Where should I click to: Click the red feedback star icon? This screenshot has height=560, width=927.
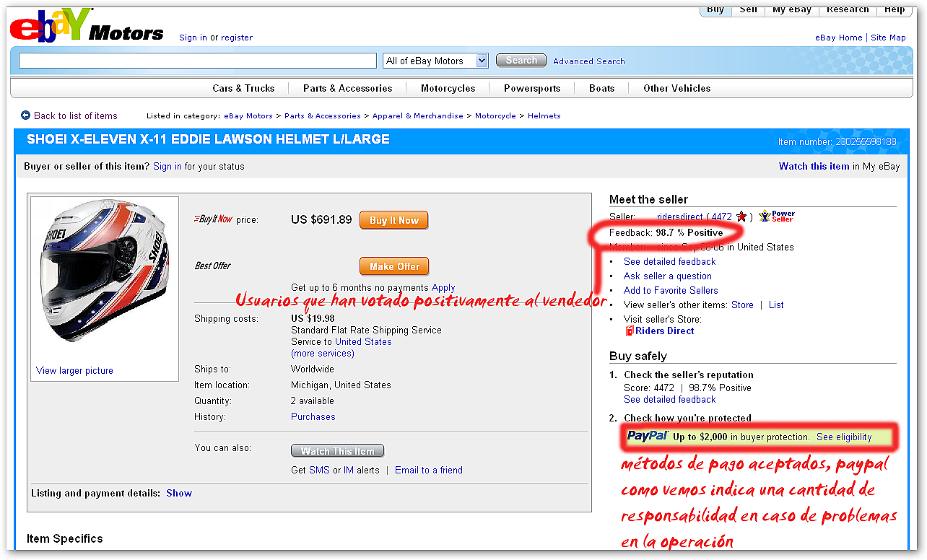click(741, 216)
